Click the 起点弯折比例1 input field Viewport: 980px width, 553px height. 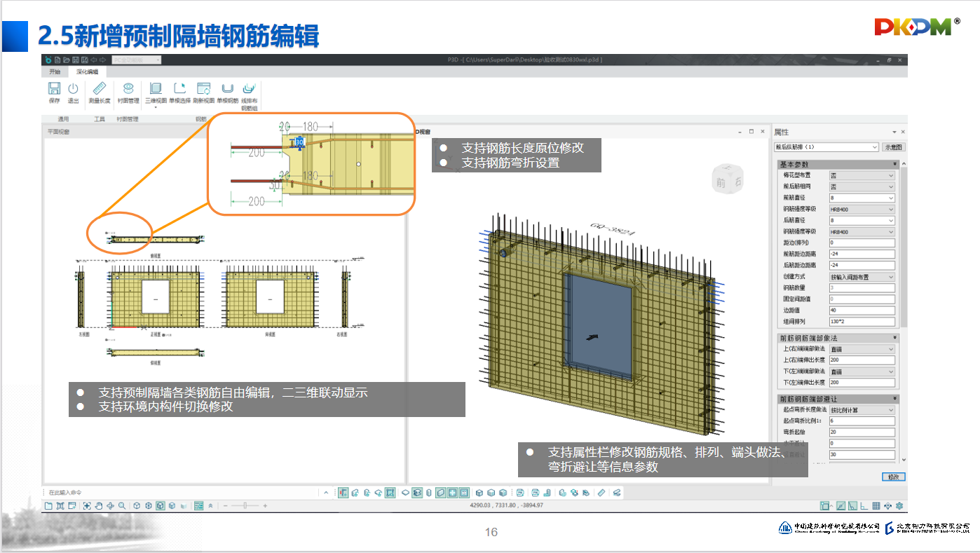click(x=862, y=421)
